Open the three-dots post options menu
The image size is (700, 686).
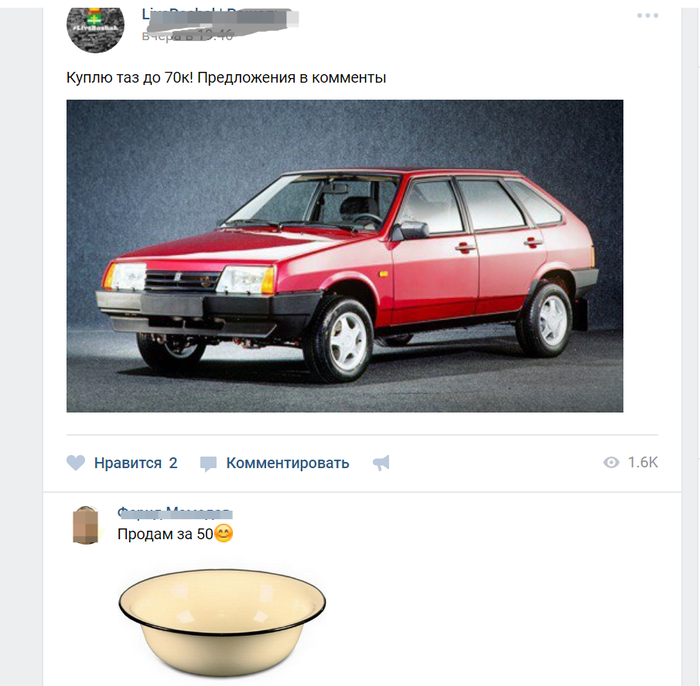point(647,15)
